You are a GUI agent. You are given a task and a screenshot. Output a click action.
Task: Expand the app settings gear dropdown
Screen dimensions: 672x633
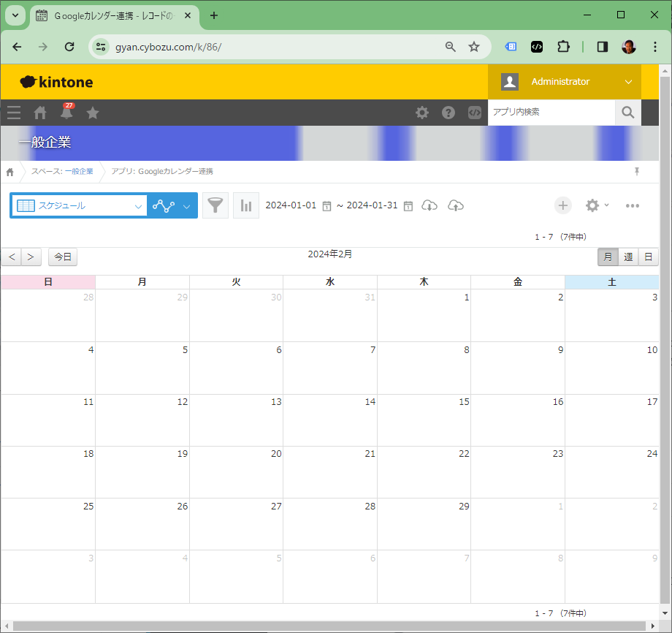(597, 205)
